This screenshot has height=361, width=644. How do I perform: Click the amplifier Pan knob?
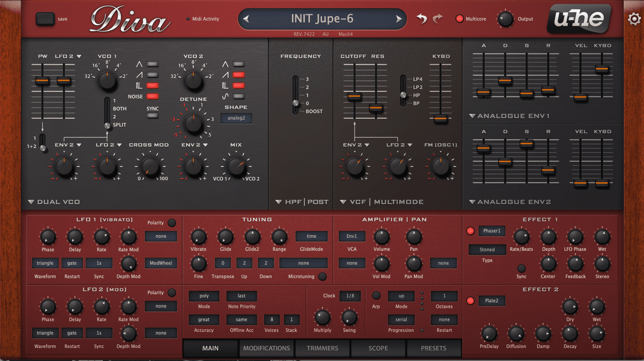click(x=413, y=237)
